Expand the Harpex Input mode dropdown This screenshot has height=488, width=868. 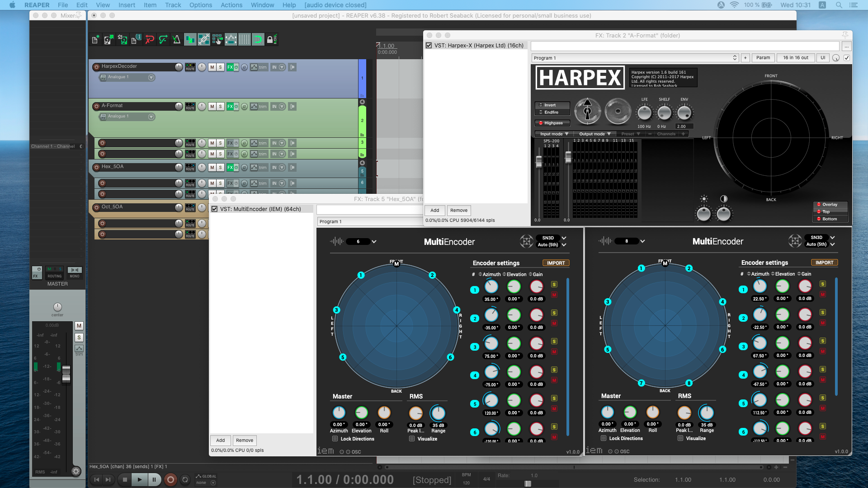pyautogui.click(x=554, y=134)
